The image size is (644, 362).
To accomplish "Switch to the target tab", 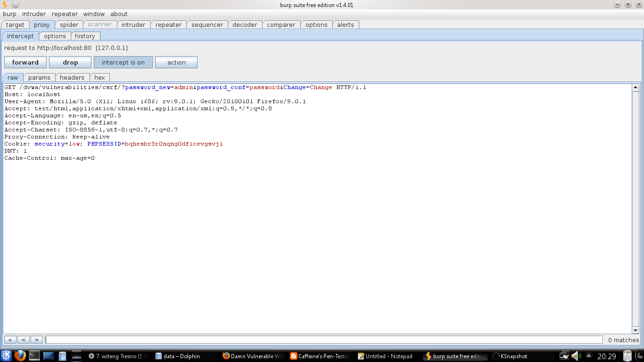I will [15, 25].
